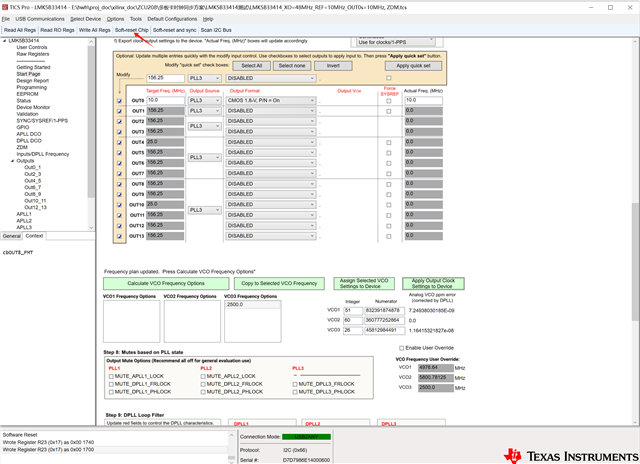Click Calculate VCO Frequency Options button
Screen dimensions: 640x464
click(166, 283)
